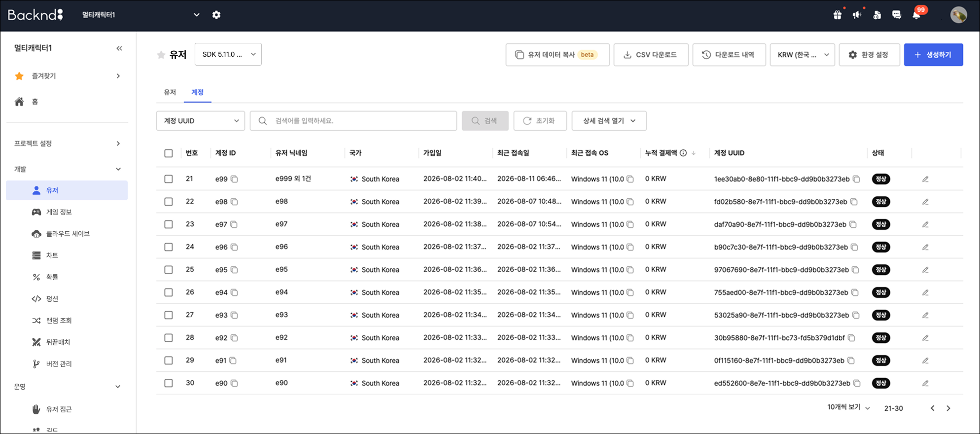
Task: Toggle favorite star next to 유저 title
Action: 161,55
